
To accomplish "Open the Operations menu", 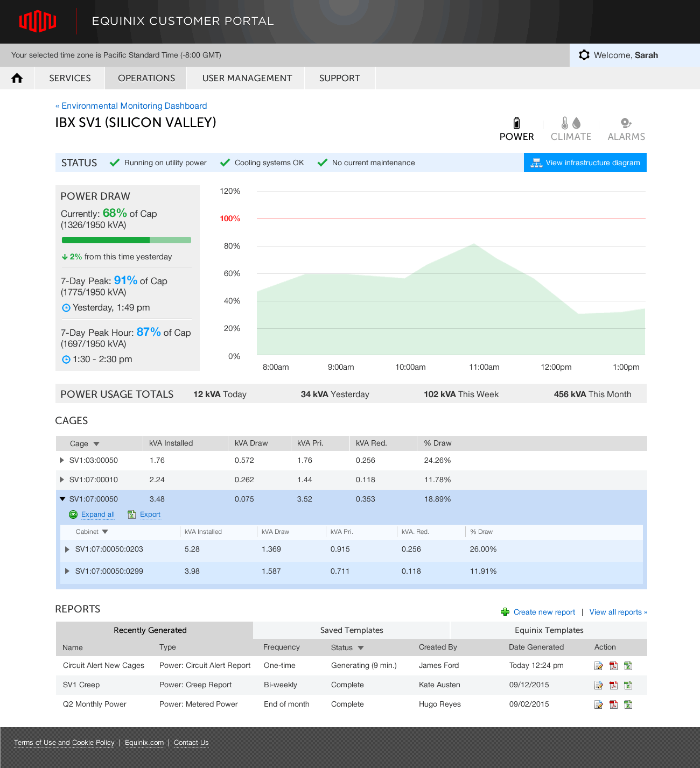I will point(146,78).
